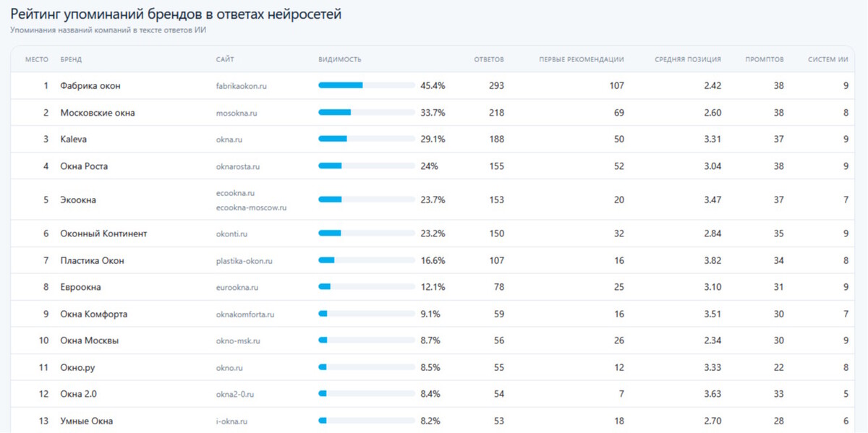Open the okno.ru site link

coord(229,368)
